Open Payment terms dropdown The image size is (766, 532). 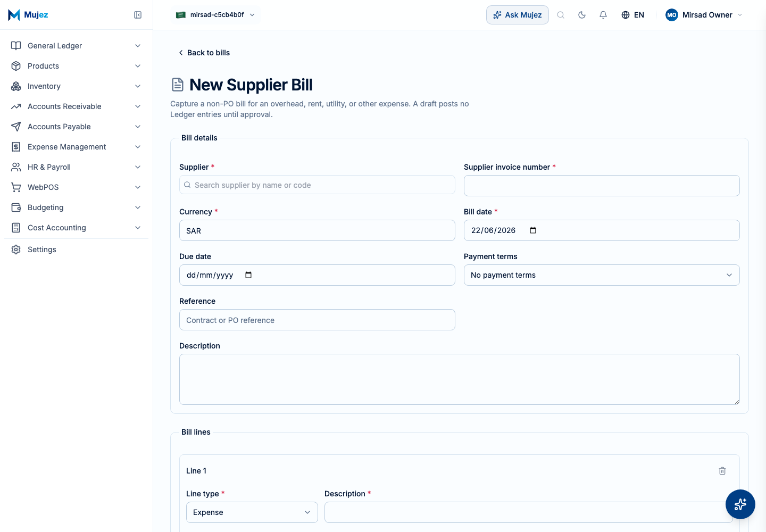click(602, 275)
